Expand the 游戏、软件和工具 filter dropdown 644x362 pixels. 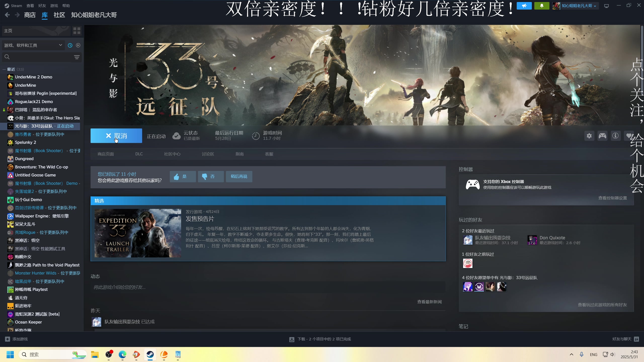tap(33, 45)
